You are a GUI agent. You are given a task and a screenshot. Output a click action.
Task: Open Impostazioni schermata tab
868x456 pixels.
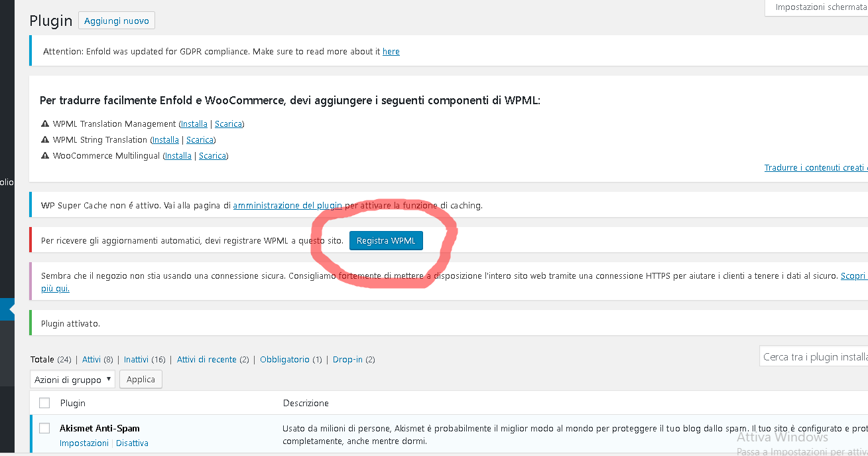(x=816, y=7)
